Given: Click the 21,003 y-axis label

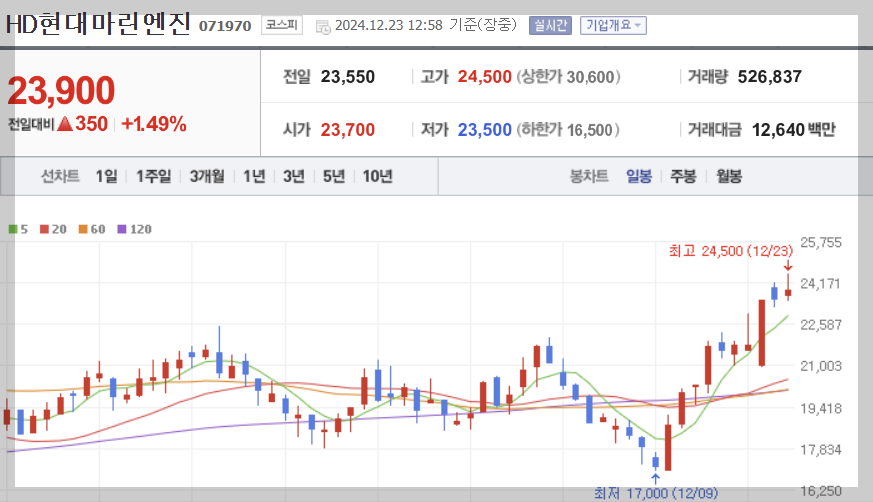Looking at the screenshot, I should [x=821, y=366].
